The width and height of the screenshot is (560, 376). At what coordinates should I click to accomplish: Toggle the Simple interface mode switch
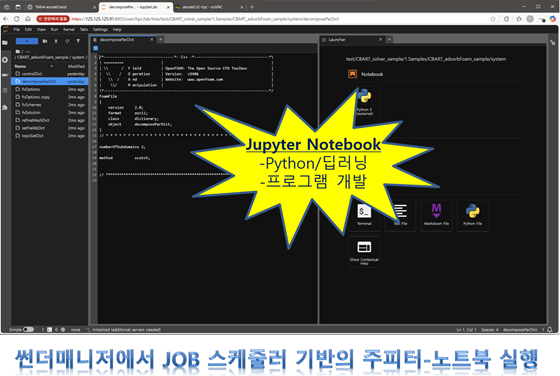pyautogui.click(x=28, y=330)
